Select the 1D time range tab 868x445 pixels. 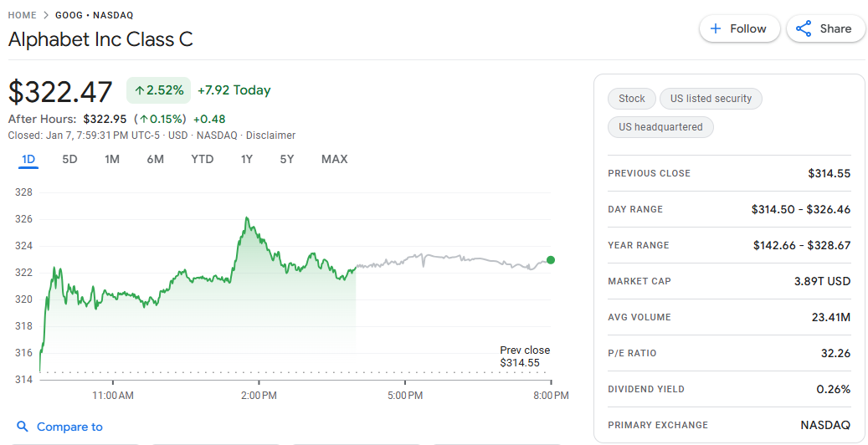(x=28, y=159)
